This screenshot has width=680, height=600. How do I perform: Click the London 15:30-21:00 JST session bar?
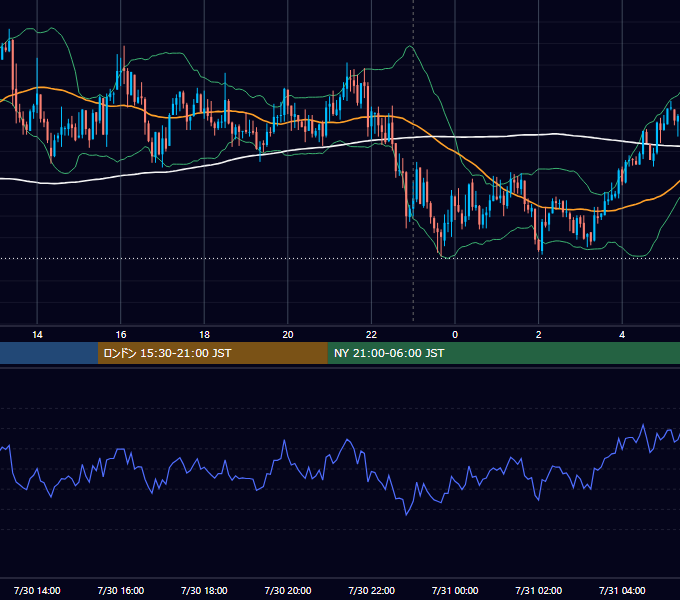(212, 353)
